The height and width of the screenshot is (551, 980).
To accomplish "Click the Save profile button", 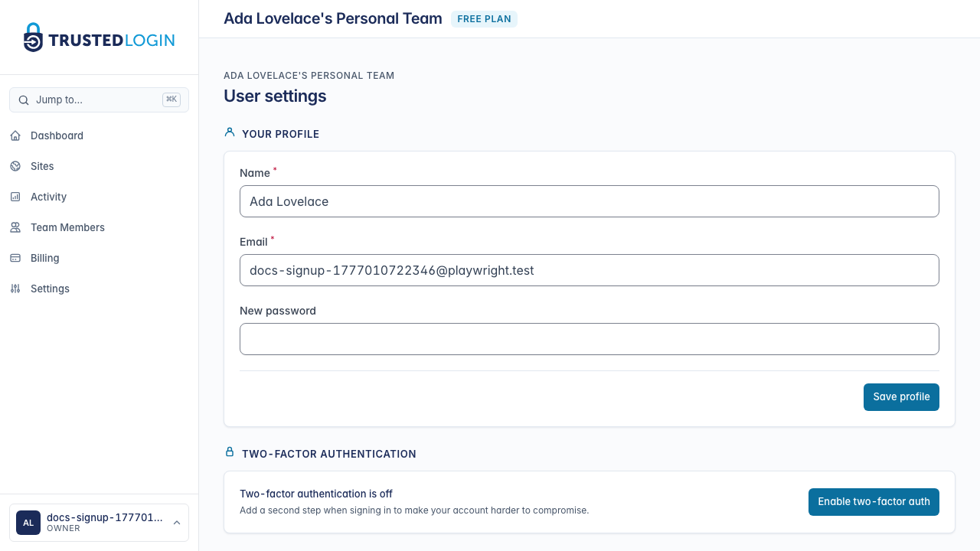I will (901, 396).
